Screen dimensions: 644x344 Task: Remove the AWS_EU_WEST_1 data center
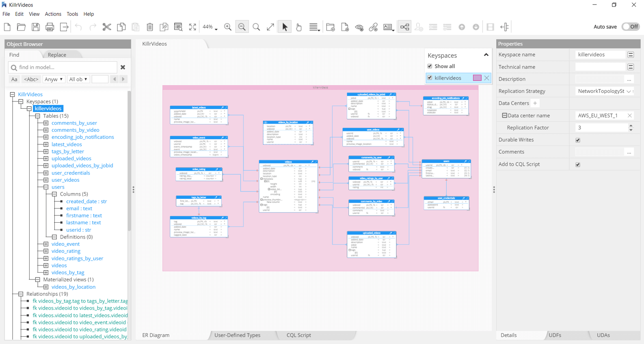(630, 116)
